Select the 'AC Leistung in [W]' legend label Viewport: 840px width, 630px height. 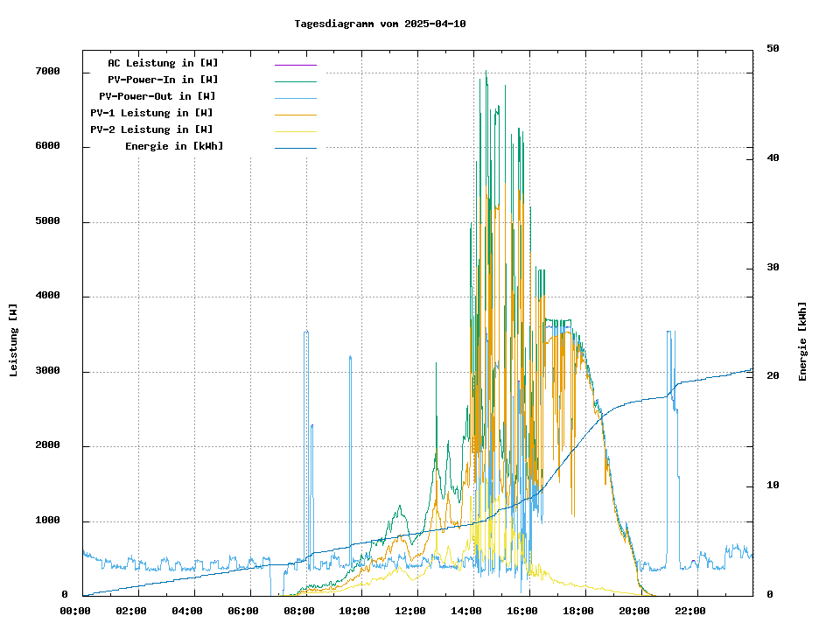pos(163,63)
